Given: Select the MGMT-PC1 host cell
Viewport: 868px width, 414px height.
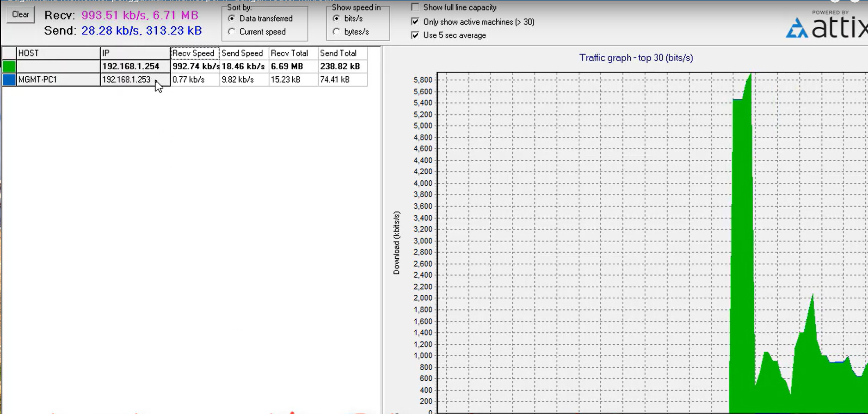Looking at the screenshot, I should point(58,79).
